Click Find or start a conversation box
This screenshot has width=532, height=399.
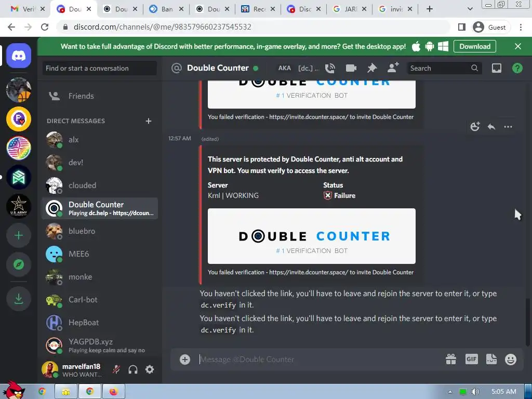coord(100,68)
